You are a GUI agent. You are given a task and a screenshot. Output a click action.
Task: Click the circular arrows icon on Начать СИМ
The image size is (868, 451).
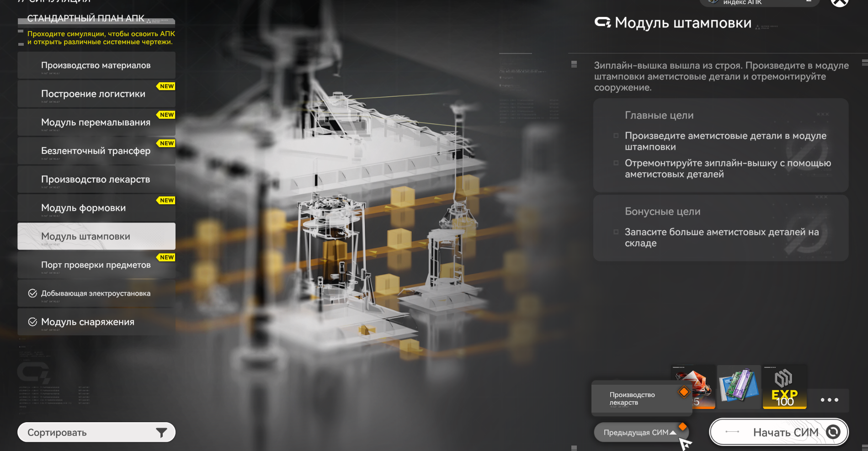click(833, 432)
